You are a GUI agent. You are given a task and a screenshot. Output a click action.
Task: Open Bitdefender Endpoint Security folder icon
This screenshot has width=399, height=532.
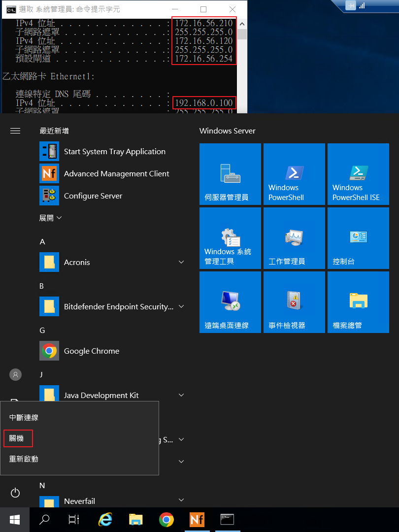tap(49, 307)
